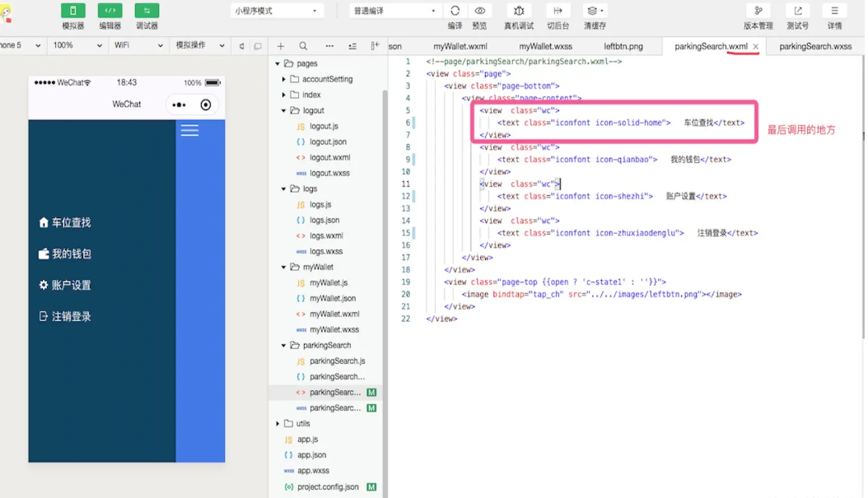Collapse the pages folder

[278, 63]
